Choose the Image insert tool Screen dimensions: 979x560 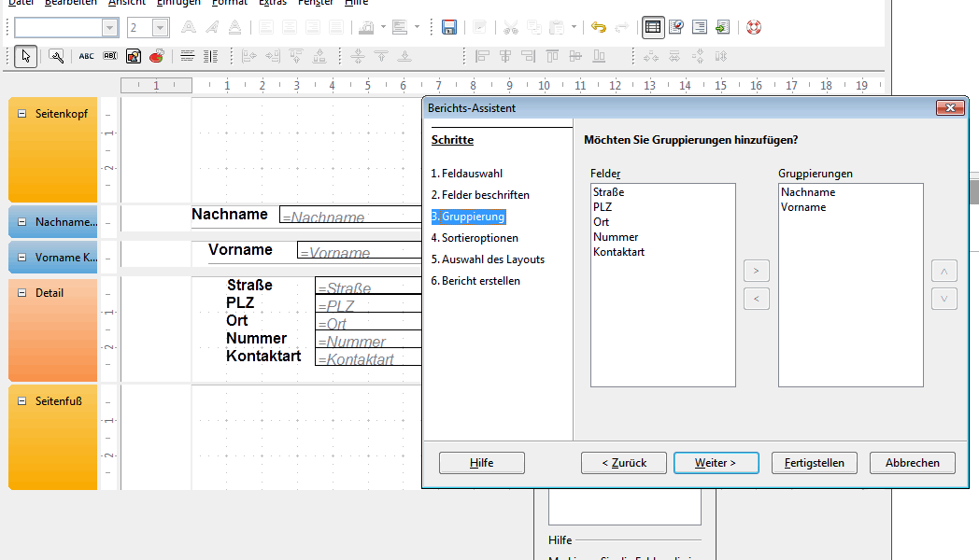click(133, 57)
